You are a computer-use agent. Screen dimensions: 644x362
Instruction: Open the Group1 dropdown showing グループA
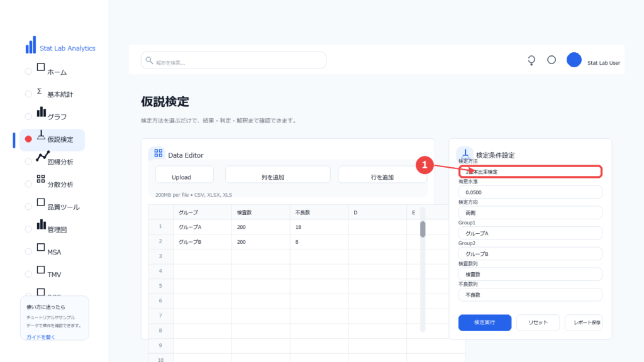[530, 233]
